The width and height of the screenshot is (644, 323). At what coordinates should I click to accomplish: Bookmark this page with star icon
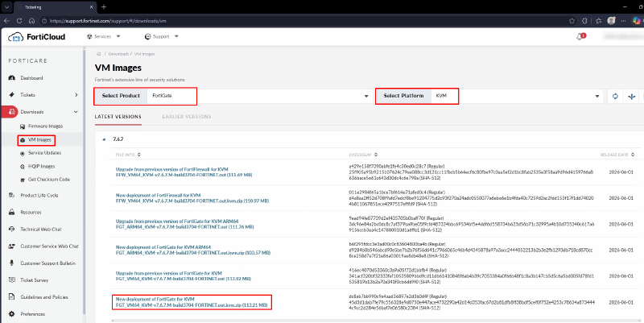click(572, 21)
